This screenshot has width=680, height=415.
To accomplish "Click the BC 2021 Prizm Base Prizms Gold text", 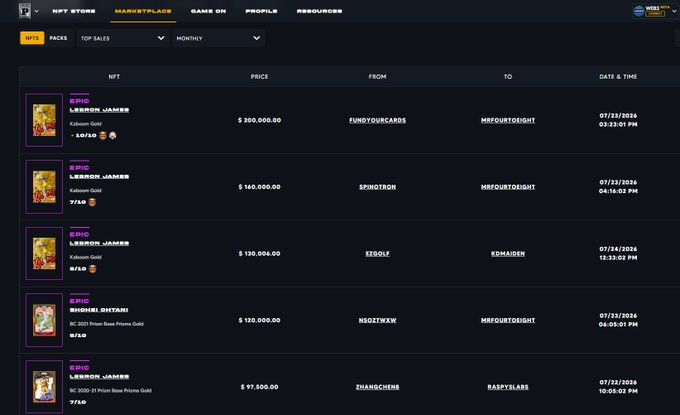I will [106, 324].
